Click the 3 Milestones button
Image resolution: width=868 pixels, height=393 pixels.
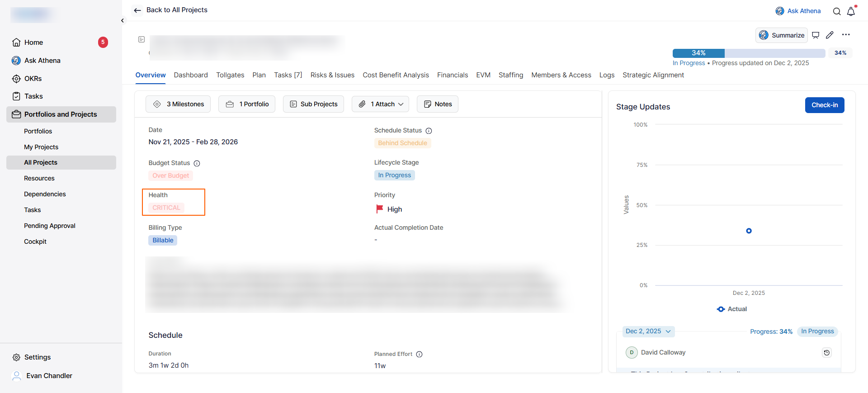[x=178, y=104]
